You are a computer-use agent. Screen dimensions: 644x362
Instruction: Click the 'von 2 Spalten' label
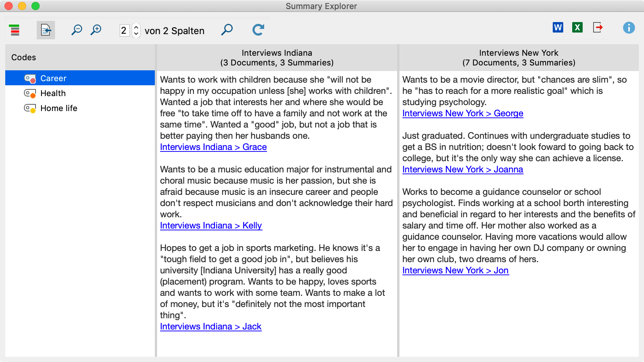[174, 31]
